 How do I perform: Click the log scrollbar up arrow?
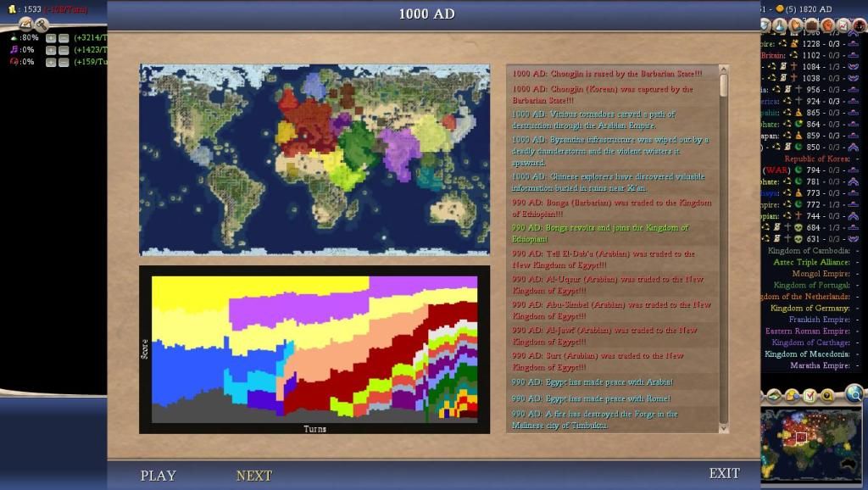tap(723, 70)
